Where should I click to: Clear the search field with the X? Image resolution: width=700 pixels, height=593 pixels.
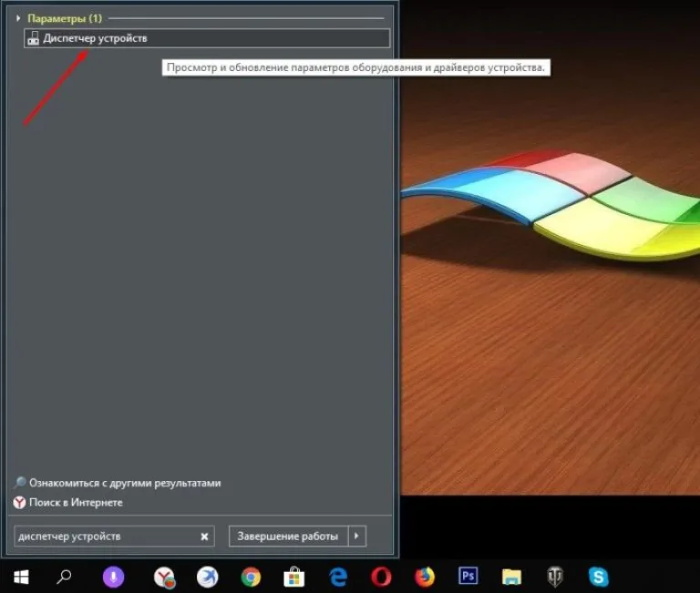(204, 537)
